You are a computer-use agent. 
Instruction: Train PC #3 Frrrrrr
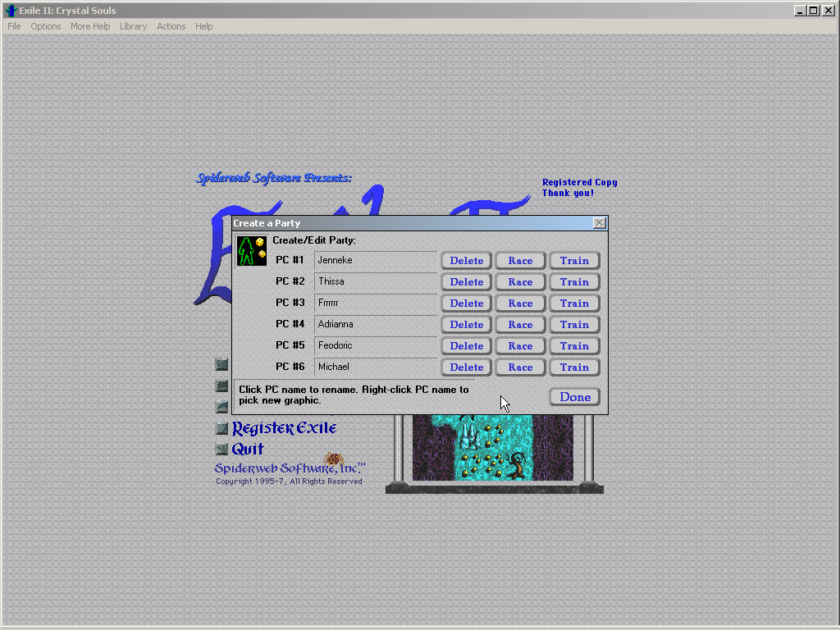coord(574,304)
